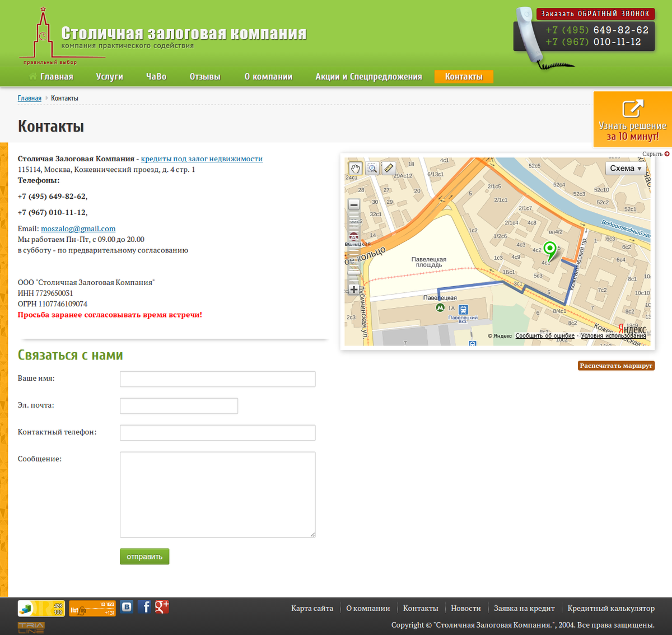Select the hand pan tool on map
672x635 pixels.
pos(355,169)
